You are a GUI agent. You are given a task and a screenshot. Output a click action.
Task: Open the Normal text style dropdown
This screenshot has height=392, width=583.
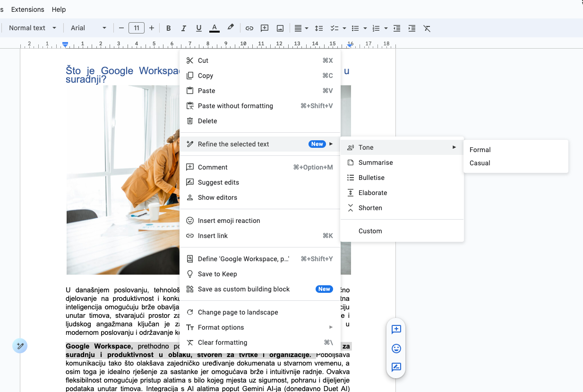[x=32, y=28]
